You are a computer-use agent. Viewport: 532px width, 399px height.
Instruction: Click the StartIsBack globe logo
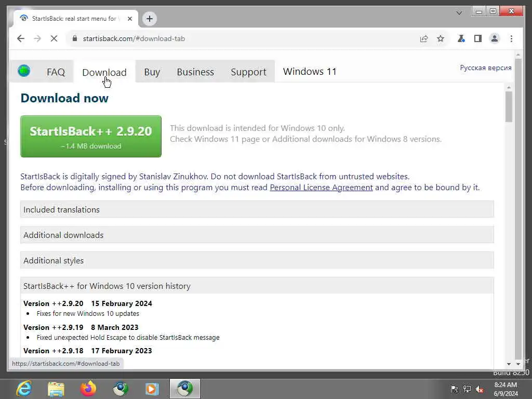click(x=24, y=71)
